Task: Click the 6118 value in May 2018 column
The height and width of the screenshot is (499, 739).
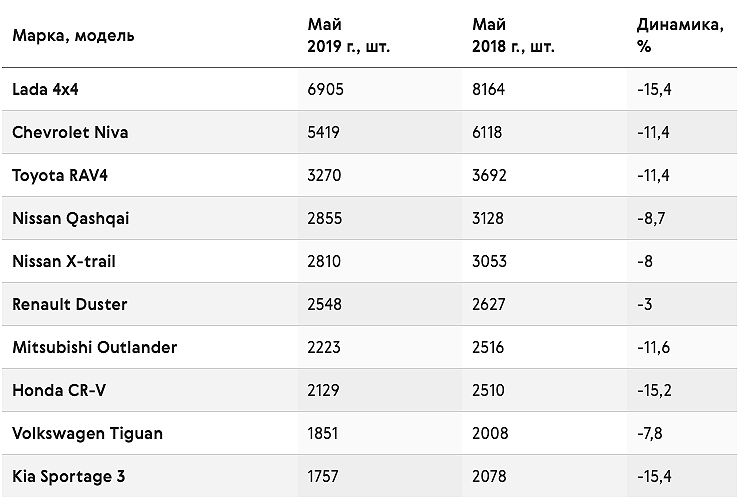Action: pyautogui.click(x=487, y=132)
